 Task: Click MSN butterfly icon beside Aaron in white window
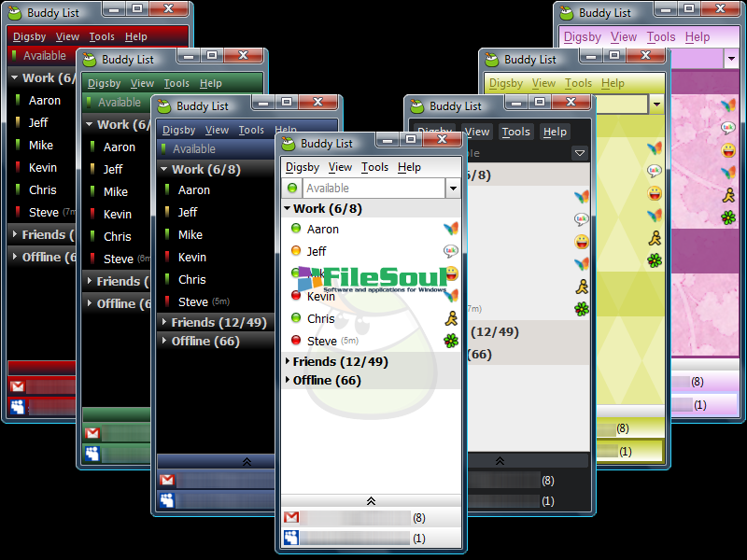pyautogui.click(x=451, y=229)
